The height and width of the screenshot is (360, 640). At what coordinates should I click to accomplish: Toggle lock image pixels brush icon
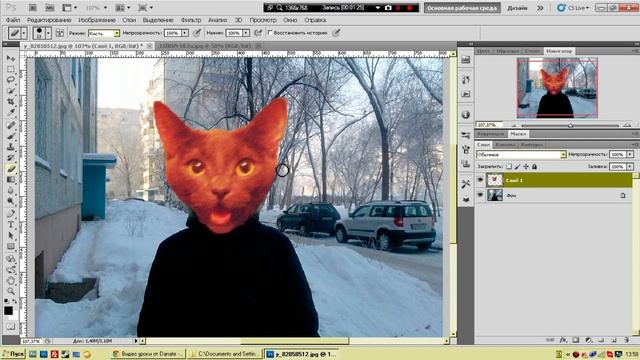click(518, 167)
